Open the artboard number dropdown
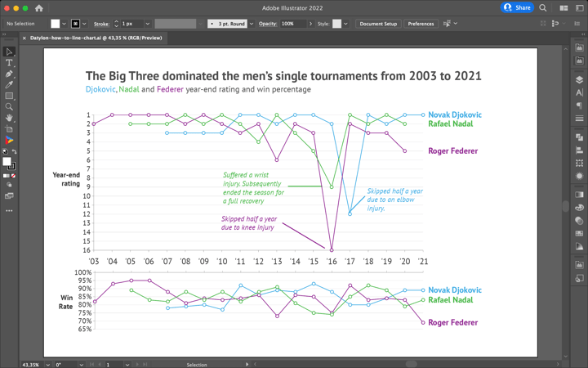This screenshot has height=368, width=588. tap(127, 364)
